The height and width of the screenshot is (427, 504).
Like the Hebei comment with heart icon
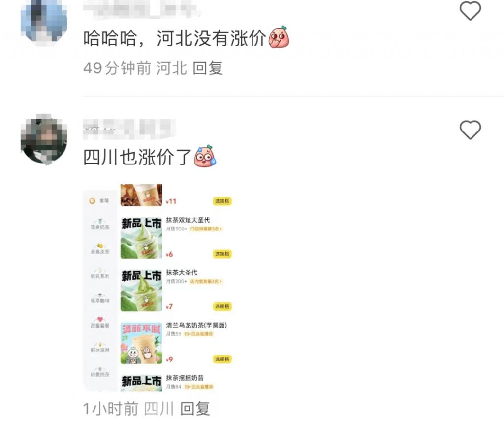[x=470, y=11]
